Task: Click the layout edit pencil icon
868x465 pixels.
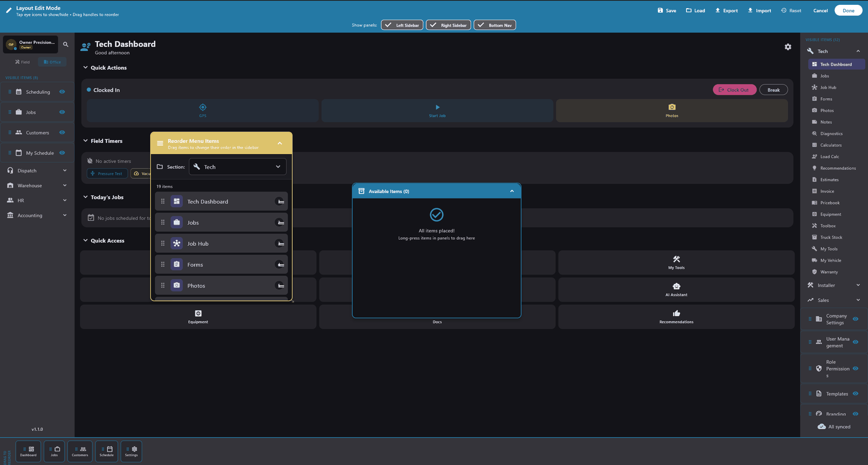Action: coord(9,10)
